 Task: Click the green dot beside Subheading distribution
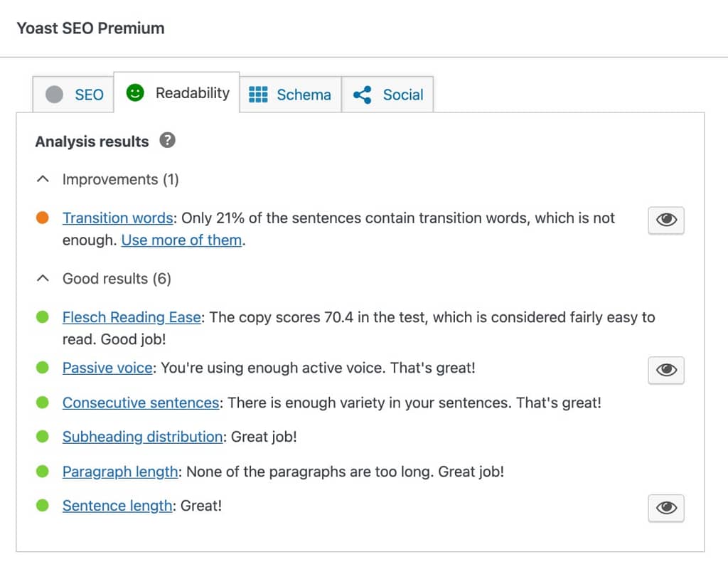pyautogui.click(x=42, y=437)
